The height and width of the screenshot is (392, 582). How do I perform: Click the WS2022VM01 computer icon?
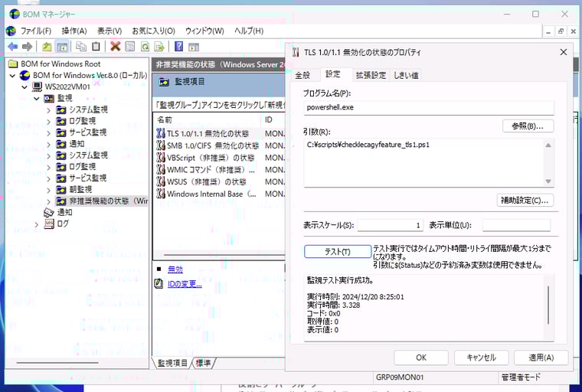point(37,87)
